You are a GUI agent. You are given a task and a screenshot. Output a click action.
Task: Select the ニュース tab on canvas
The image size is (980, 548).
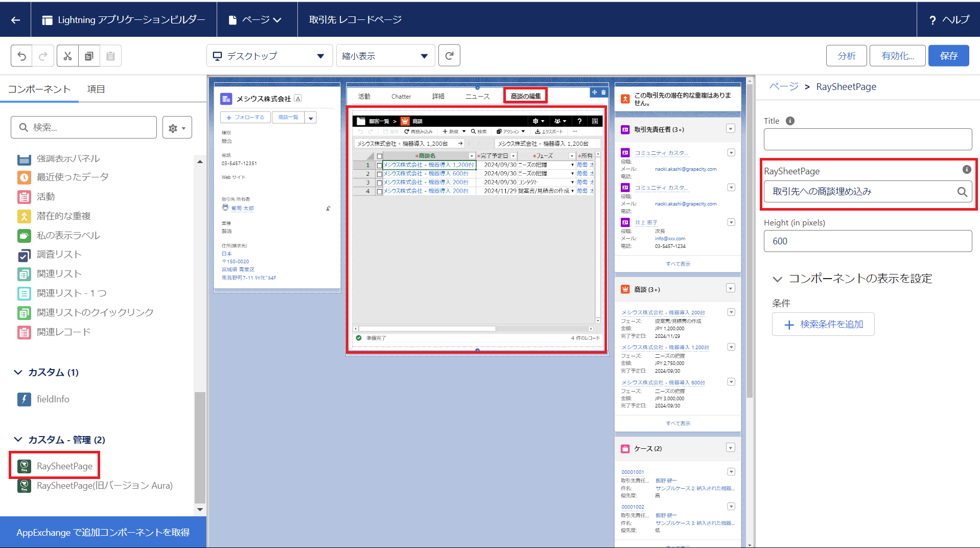[x=477, y=96]
